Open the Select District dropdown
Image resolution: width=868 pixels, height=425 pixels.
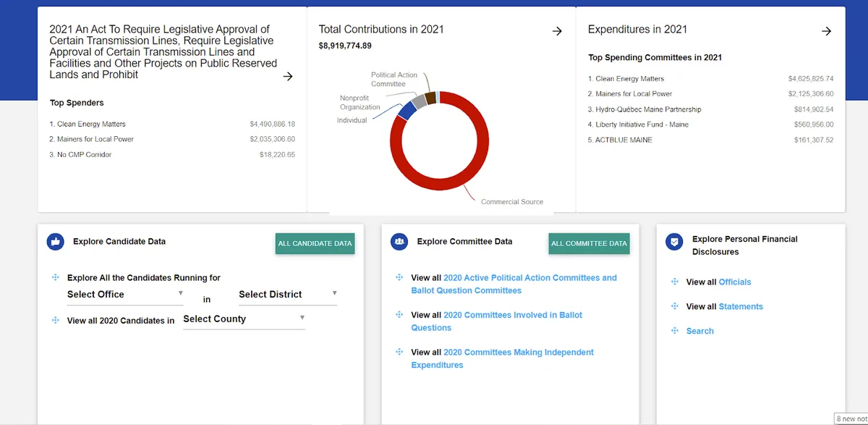(288, 295)
